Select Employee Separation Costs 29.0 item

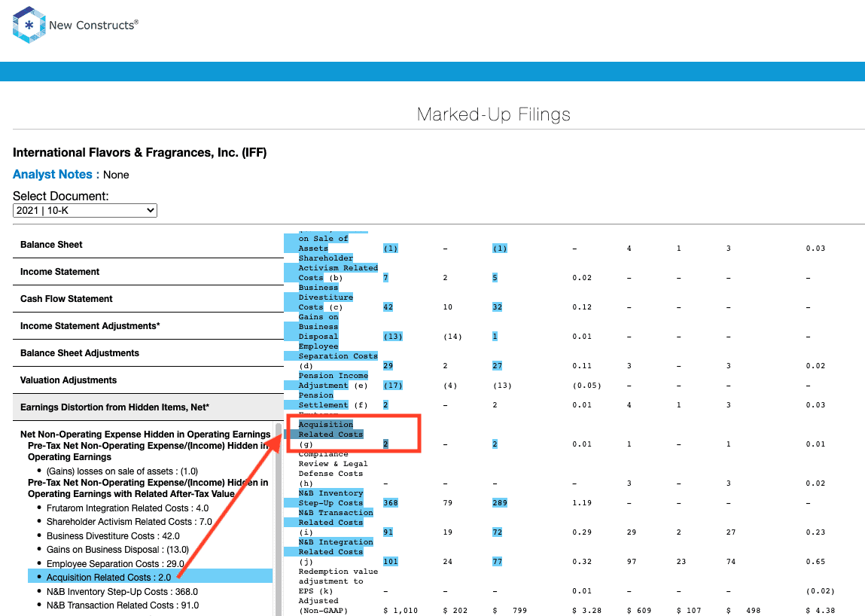point(115,563)
